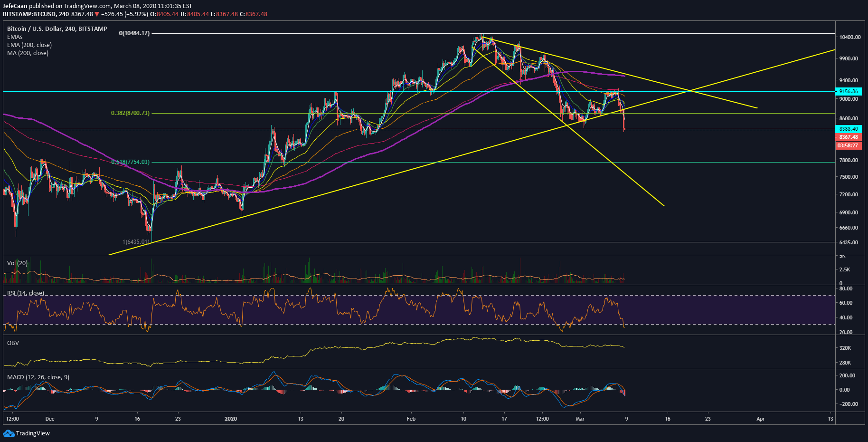Viewport: 868px width, 442px height.
Task: Select the OBV indicator label
Action: (x=13, y=343)
